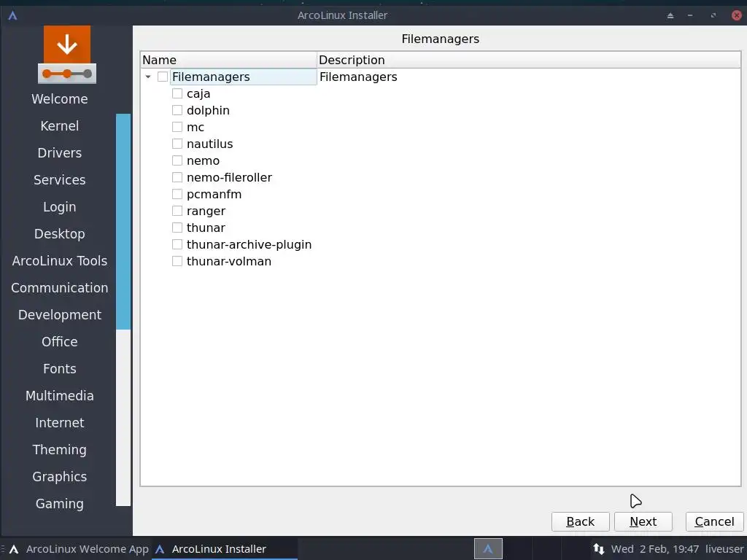Go to the Next installer page
This screenshot has width=747, height=560.
point(643,522)
